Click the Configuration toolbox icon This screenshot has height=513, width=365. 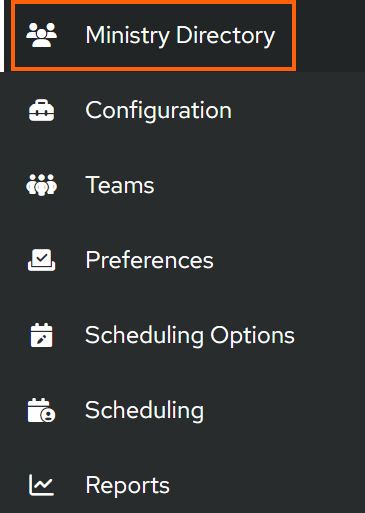(x=41, y=110)
